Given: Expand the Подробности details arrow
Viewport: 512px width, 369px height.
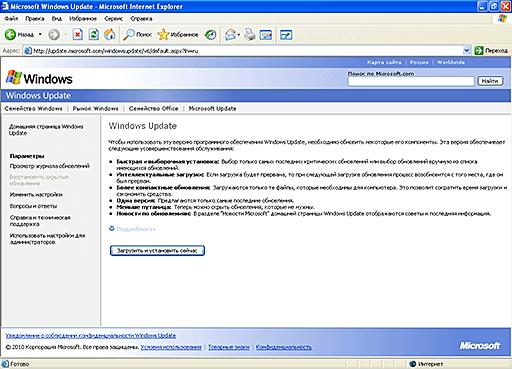Looking at the screenshot, I should click(112, 228).
